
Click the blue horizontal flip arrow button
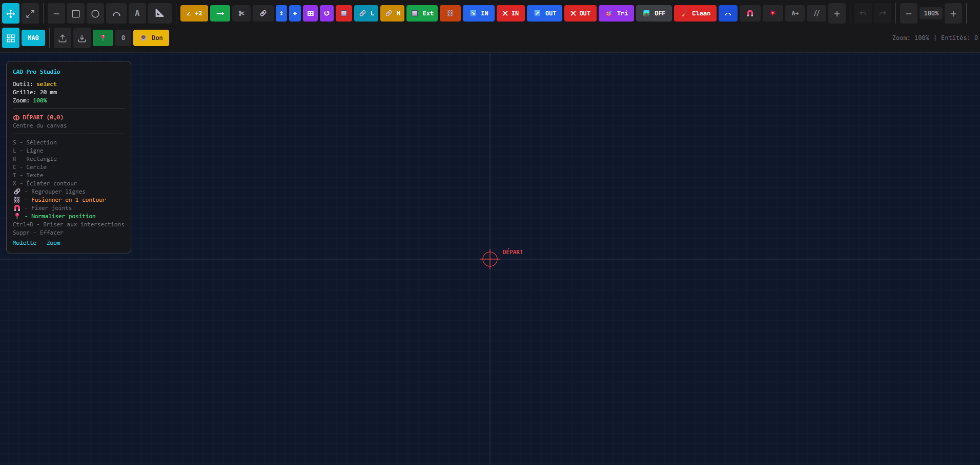(x=295, y=13)
